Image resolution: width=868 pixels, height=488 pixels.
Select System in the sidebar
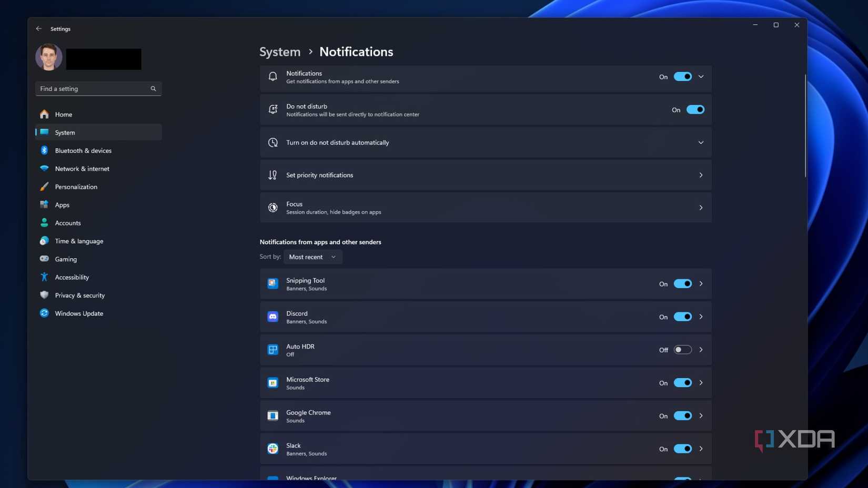click(x=98, y=133)
